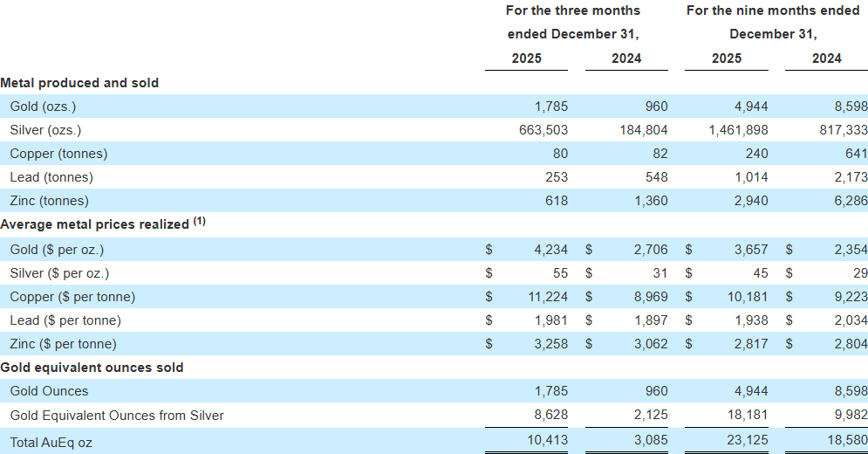Select the gold price value 4,234
868x454 pixels.
point(550,250)
